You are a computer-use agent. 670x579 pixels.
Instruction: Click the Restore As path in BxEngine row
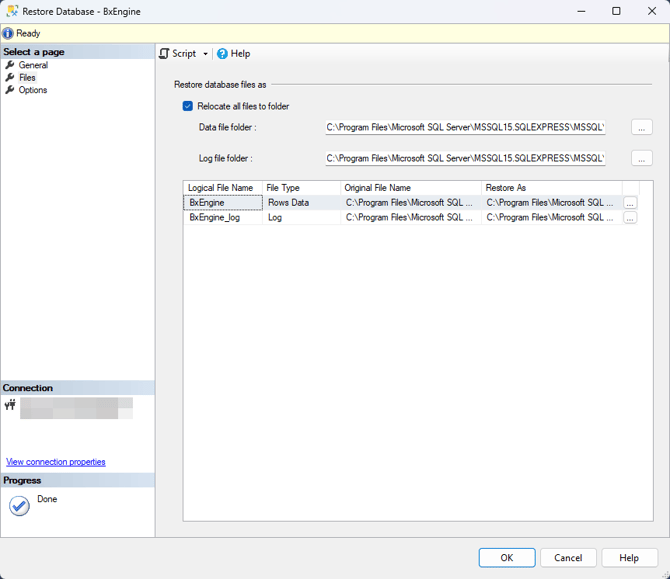pyautogui.click(x=552, y=203)
